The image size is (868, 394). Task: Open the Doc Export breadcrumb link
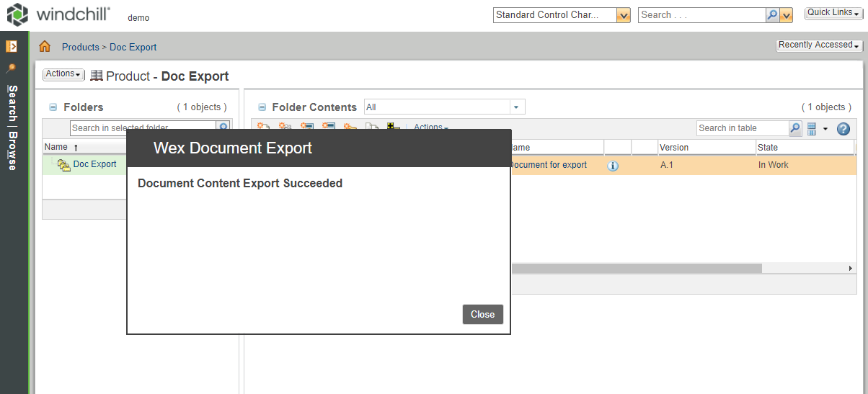coord(133,47)
